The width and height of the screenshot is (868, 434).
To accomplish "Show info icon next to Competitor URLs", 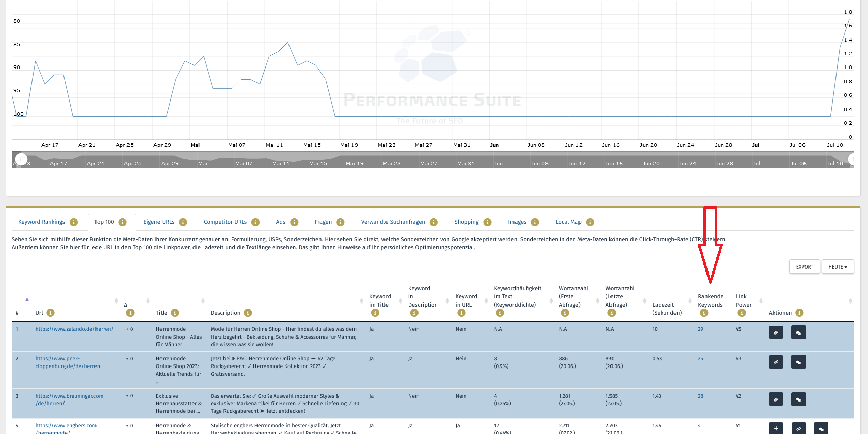I will (x=255, y=222).
